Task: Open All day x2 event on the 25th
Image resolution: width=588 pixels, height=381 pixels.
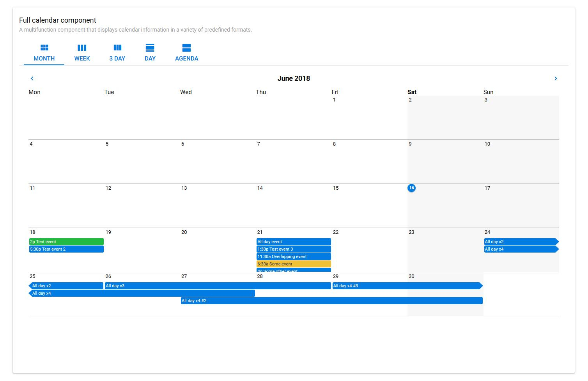Action: point(66,286)
